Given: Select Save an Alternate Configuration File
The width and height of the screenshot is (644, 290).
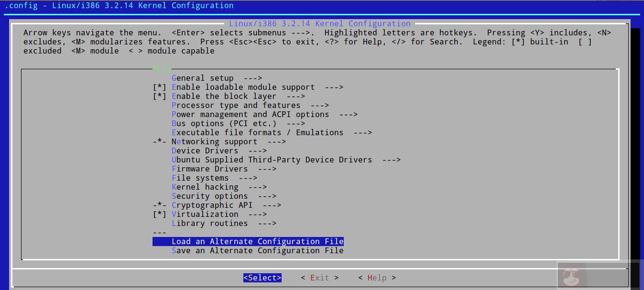Looking at the screenshot, I should coord(257,251).
